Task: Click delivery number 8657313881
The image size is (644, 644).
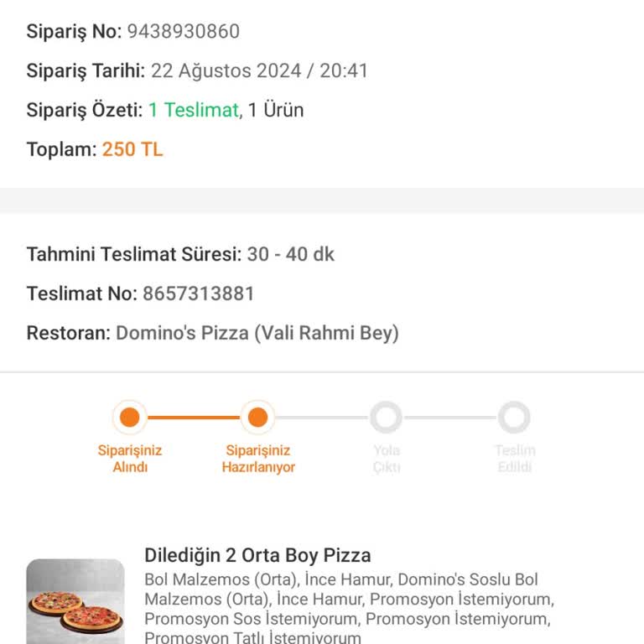Action: (198, 293)
